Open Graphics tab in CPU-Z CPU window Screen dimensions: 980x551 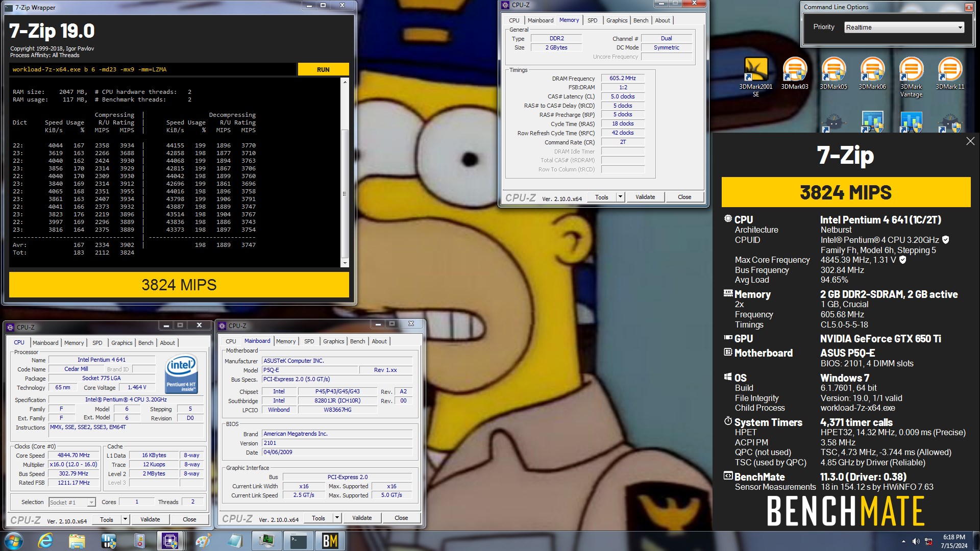(121, 343)
